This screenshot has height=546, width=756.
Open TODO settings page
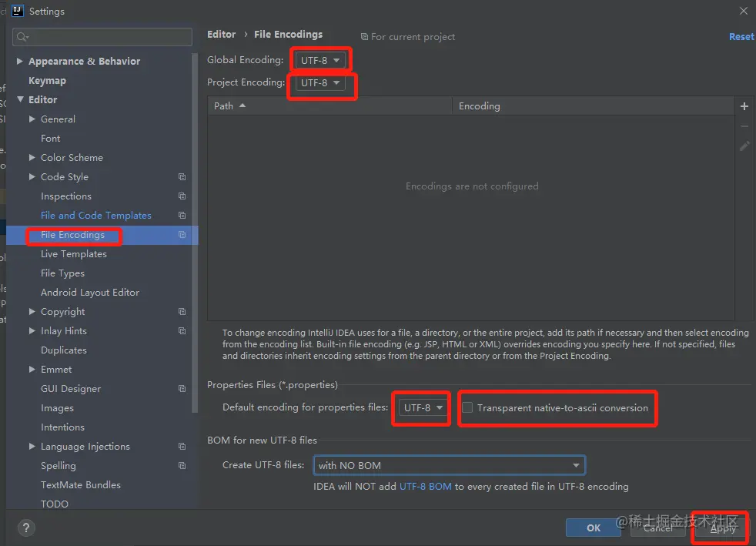tap(55, 504)
